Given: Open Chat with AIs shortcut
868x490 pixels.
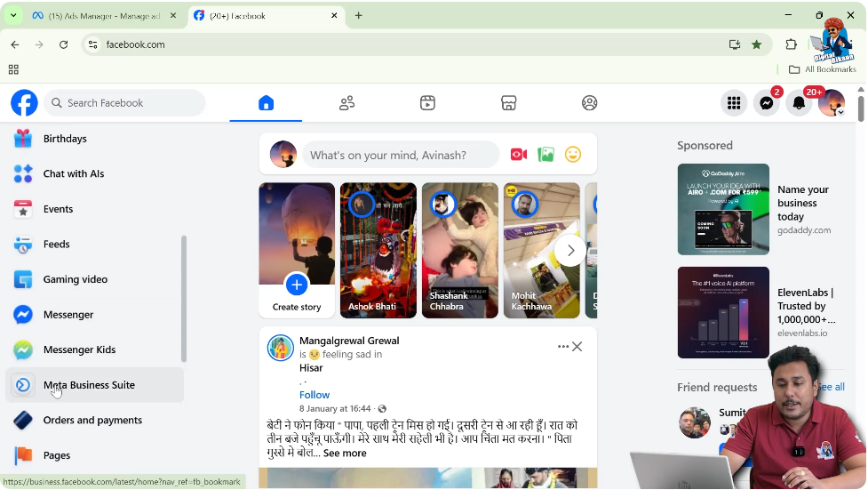Looking at the screenshot, I should (94, 173).
